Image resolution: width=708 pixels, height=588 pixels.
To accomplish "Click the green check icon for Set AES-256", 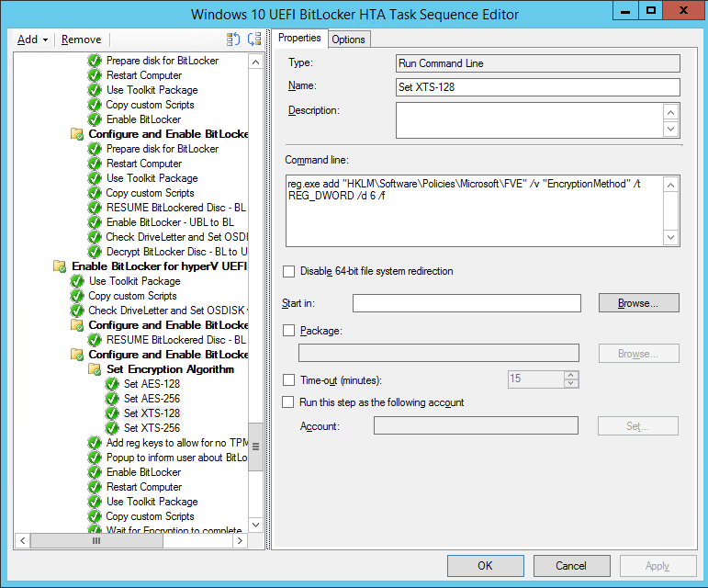I will pos(112,399).
